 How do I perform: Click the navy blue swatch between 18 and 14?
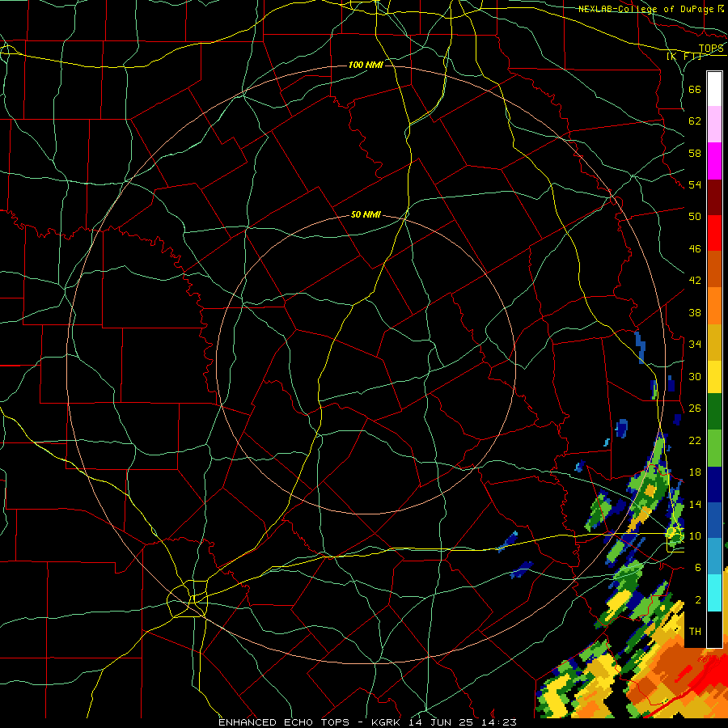pos(714,485)
